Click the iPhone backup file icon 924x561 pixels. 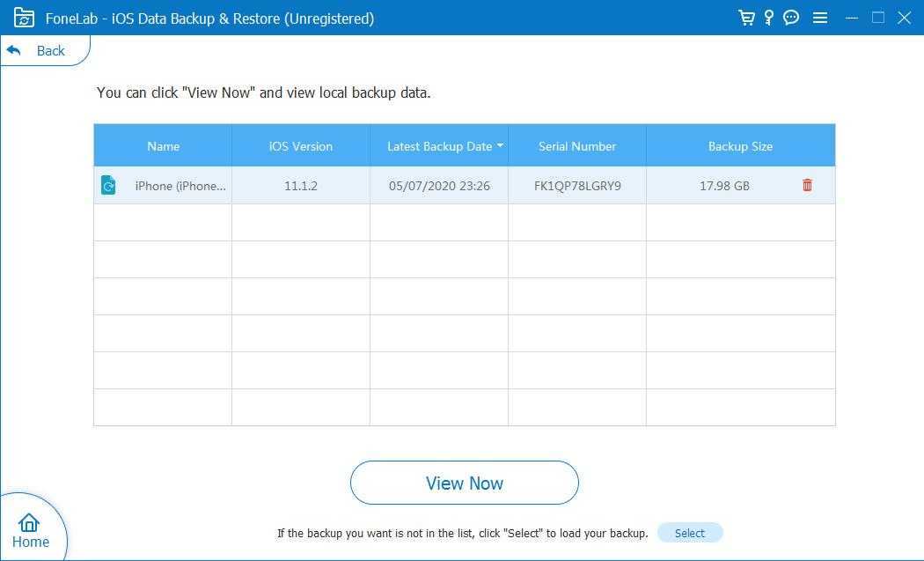pyautogui.click(x=108, y=185)
